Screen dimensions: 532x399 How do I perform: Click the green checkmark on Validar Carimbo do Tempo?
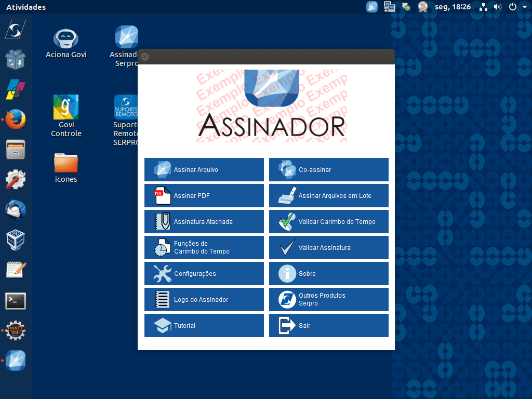[x=287, y=221]
